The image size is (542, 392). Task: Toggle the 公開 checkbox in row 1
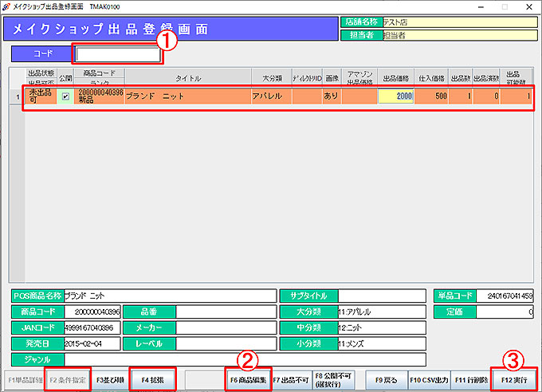click(65, 96)
